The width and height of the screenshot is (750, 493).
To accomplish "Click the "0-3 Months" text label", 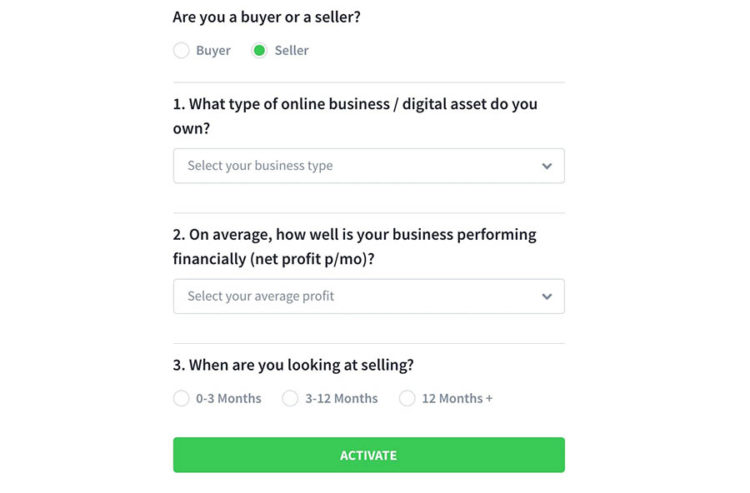I will point(228,398).
